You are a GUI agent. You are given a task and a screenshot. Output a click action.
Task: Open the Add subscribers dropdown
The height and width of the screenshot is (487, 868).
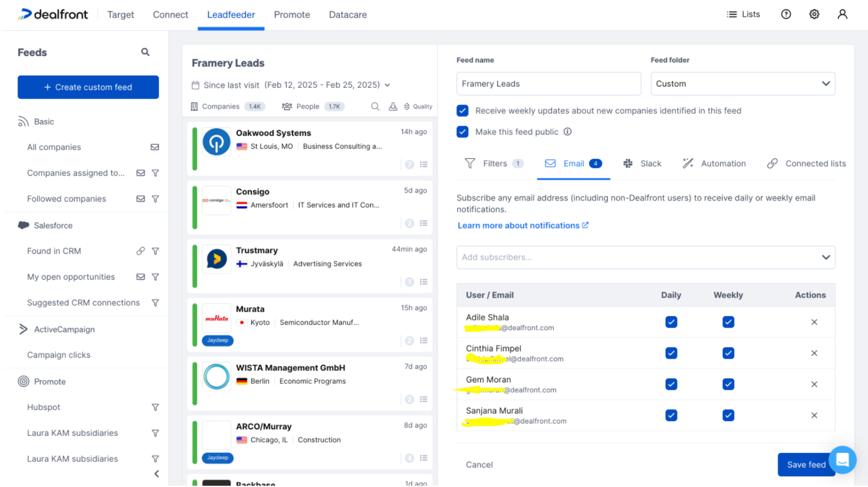[646, 257]
